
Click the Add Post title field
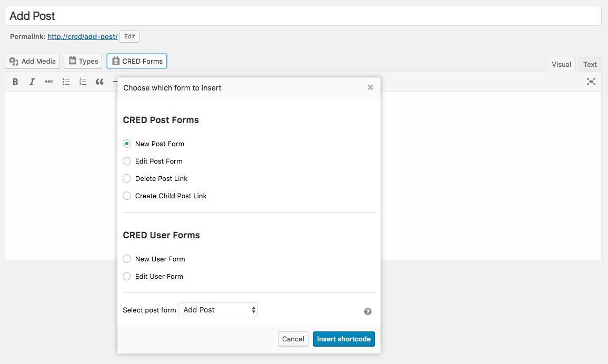point(303,16)
